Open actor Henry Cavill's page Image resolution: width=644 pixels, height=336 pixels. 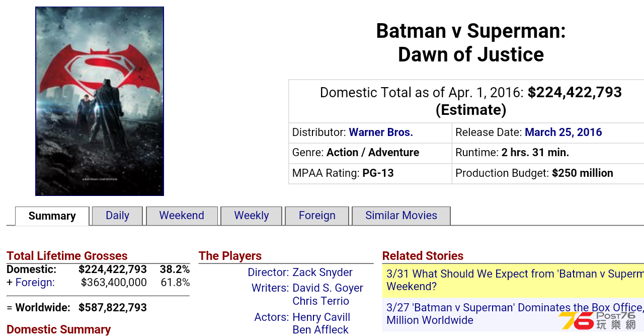pos(321,317)
